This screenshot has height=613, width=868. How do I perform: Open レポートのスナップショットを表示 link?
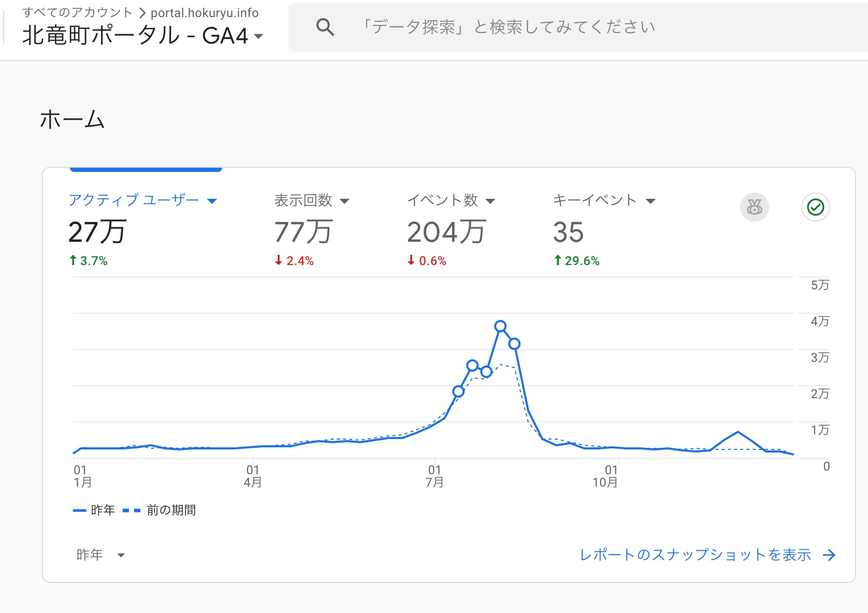point(695,555)
